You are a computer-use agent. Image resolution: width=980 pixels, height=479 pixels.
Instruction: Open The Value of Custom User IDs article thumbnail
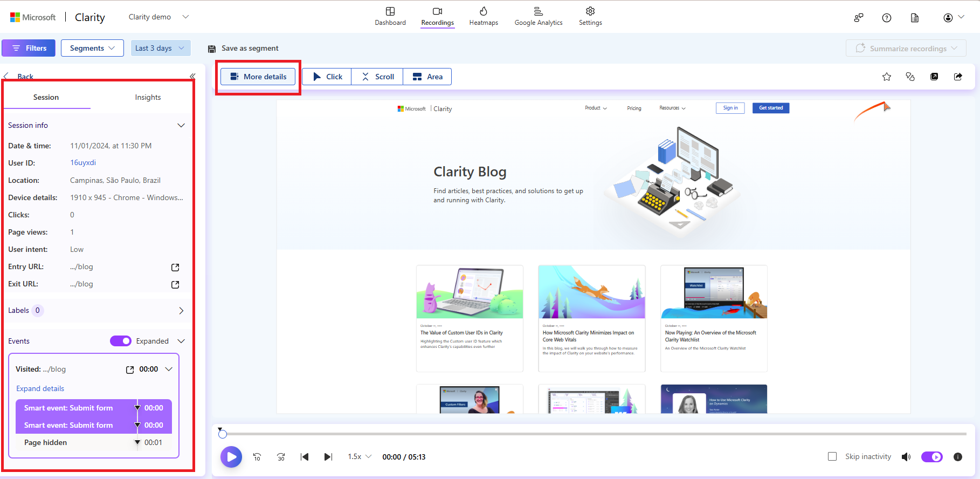(x=470, y=292)
